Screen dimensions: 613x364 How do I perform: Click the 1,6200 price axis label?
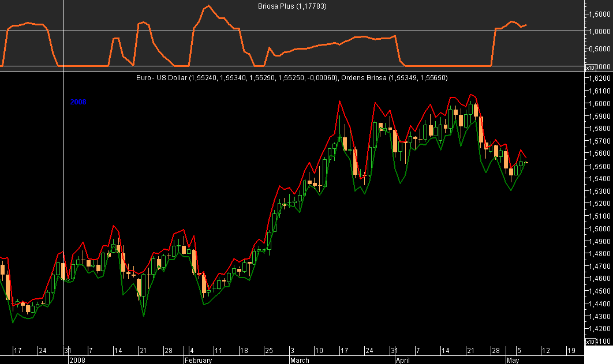pyautogui.click(x=599, y=78)
